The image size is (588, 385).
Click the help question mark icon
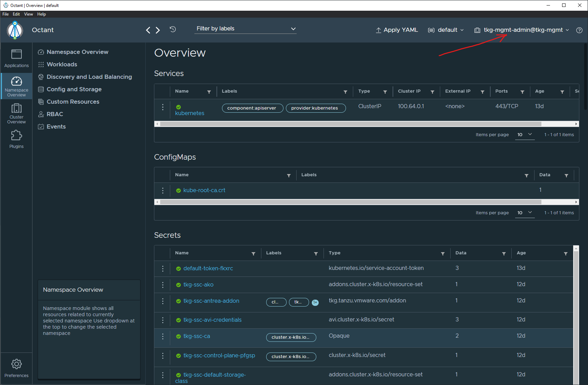(x=579, y=30)
